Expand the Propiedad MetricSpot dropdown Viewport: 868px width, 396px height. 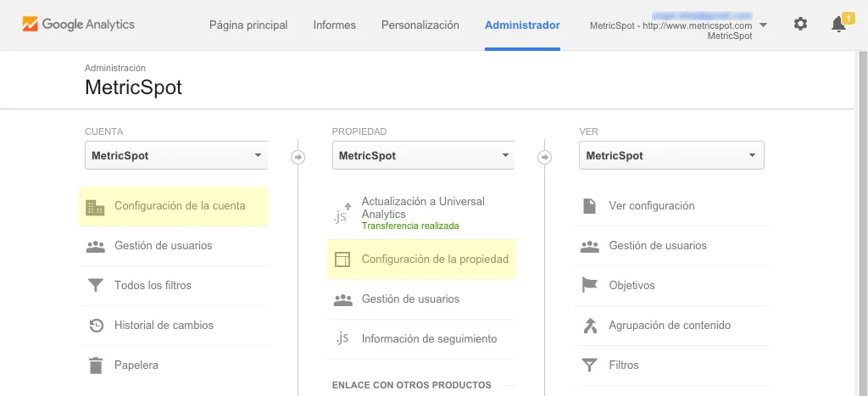pos(424,156)
